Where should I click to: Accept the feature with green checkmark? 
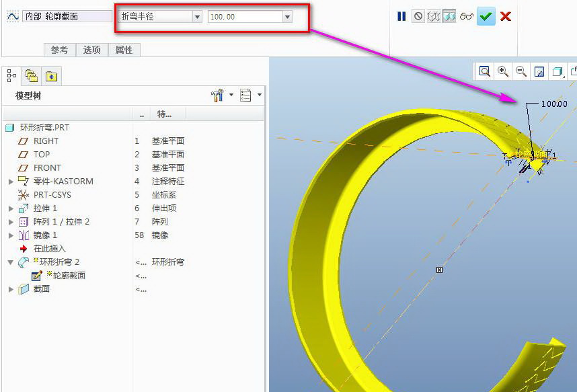[x=486, y=16]
